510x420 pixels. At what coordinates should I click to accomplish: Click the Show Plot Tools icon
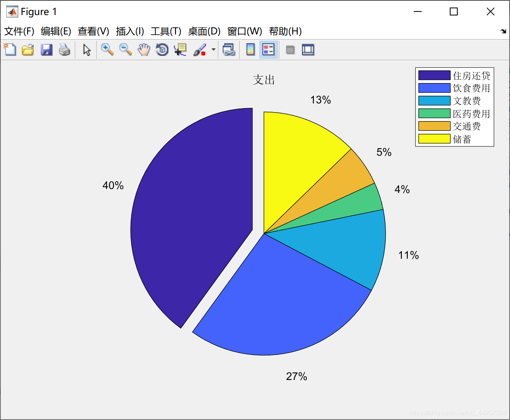[x=308, y=50]
